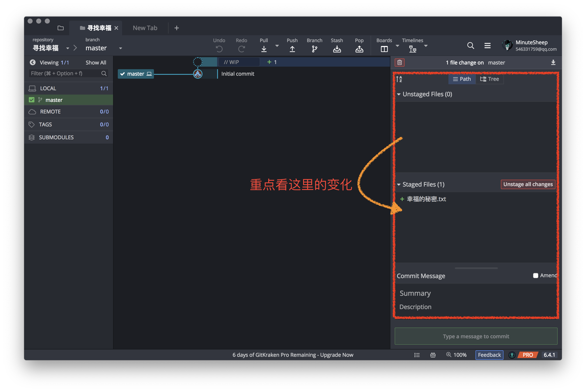Click the Feedback button in the status bar
This screenshot has width=586, height=392.
point(489,355)
